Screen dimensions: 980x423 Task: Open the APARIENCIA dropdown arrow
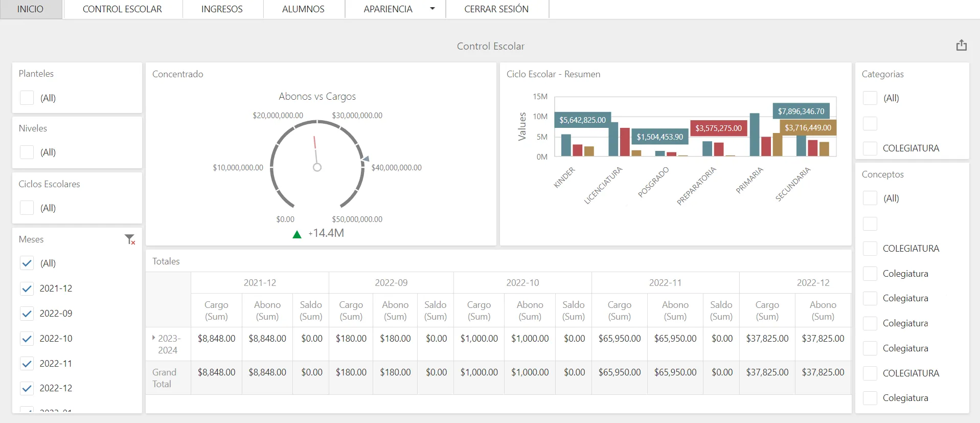432,9
